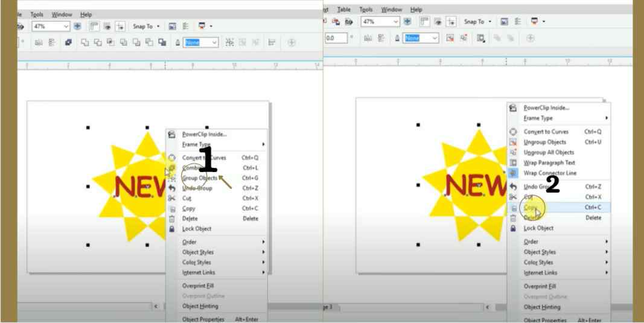Click the Wrap Paragraph Text icon in the context menu

pyautogui.click(x=513, y=163)
